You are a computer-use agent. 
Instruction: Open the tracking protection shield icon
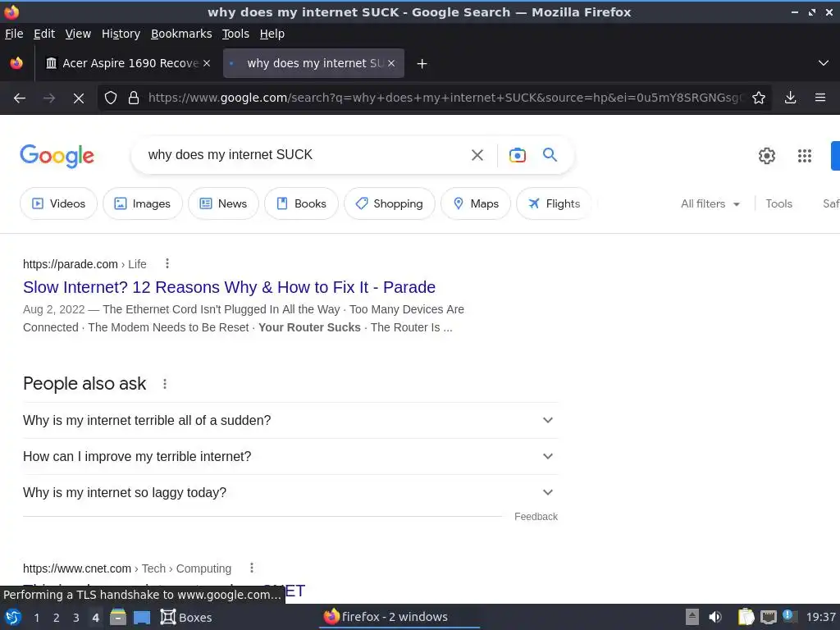click(x=111, y=98)
